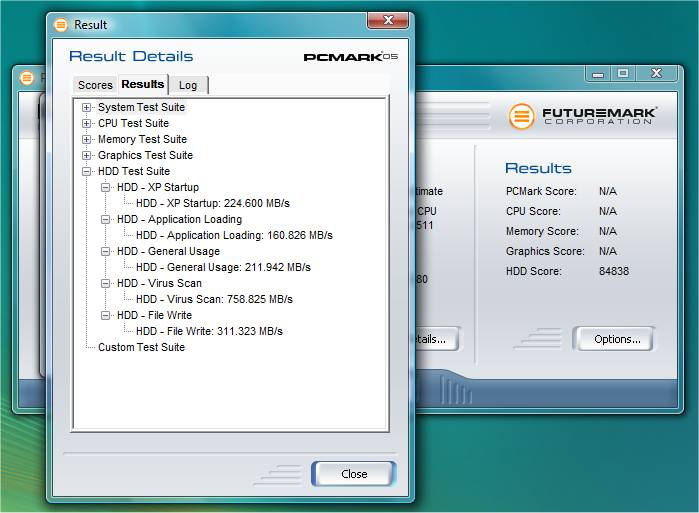Screen dimensions: 699x513
Task: Collapse the HDD - Application Loading node
Action: (105, 219)
